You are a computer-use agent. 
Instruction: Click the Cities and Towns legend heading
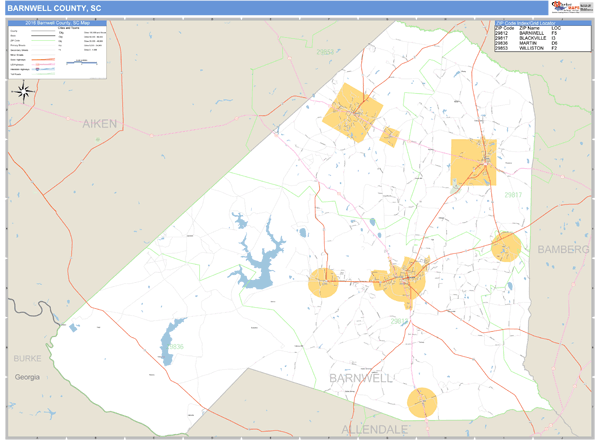pos(68,28)
